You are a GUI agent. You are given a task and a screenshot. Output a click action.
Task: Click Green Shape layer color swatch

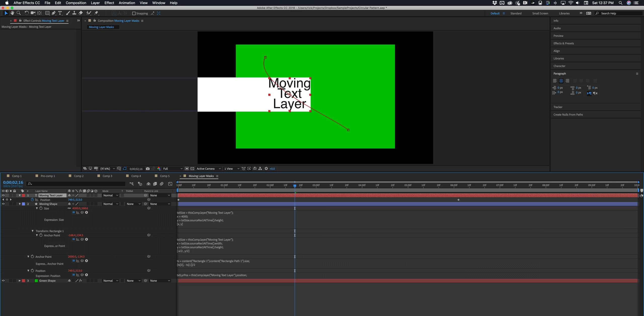23,280
